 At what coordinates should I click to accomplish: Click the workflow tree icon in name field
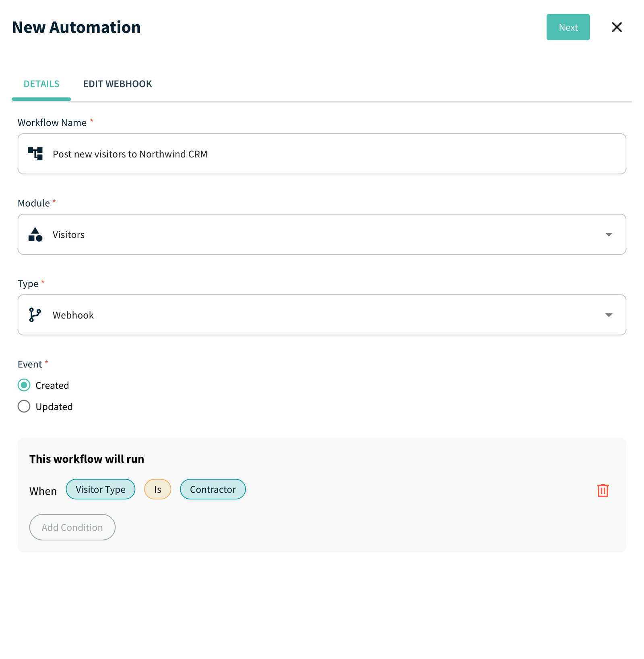coord(35,154)
